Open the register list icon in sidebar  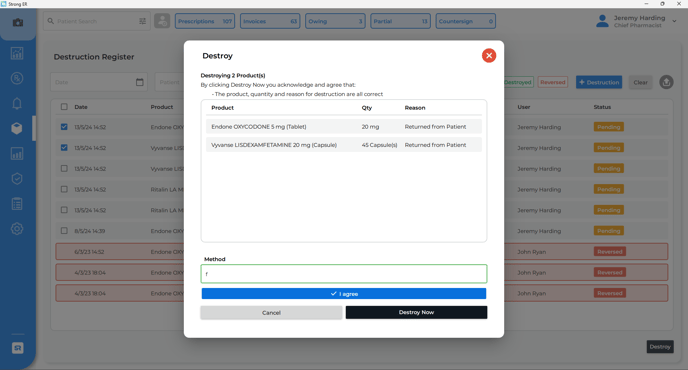(17, 204)
